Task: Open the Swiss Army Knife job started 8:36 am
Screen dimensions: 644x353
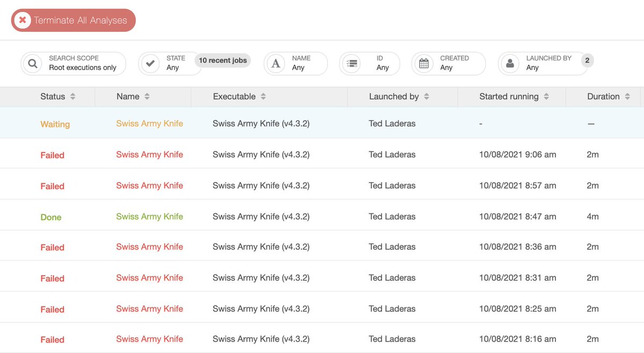Action: coord(150,247)
